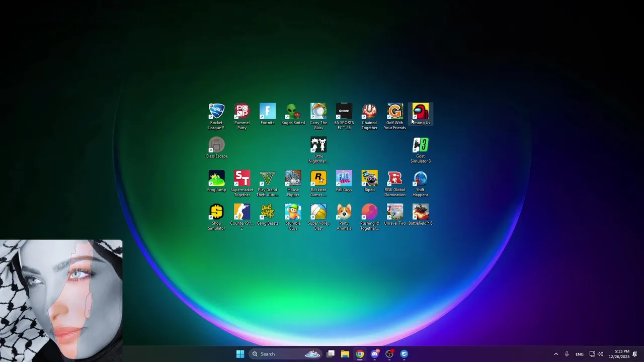
Task: Select the Play Grand Theft Auto shortcut
Action: [x=268, y=184]
